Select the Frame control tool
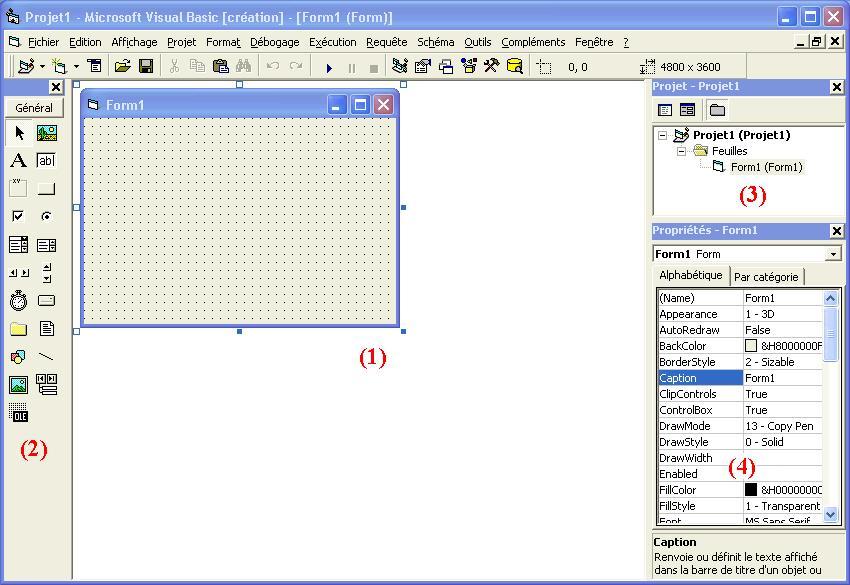This screenshot has width=850, height=585. pyautogui.click(x=18, y=188)
